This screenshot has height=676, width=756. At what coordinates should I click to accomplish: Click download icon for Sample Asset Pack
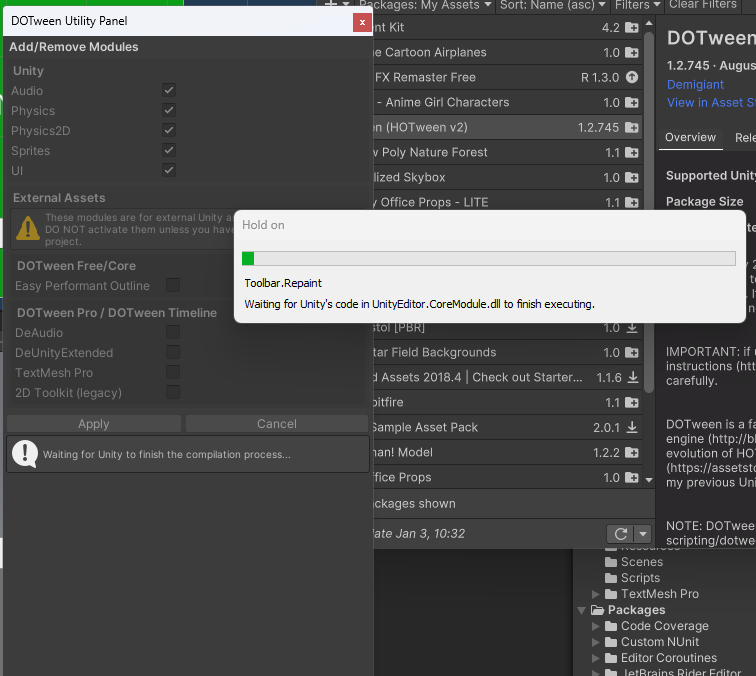pyautogui.click(x=632, y=427)
